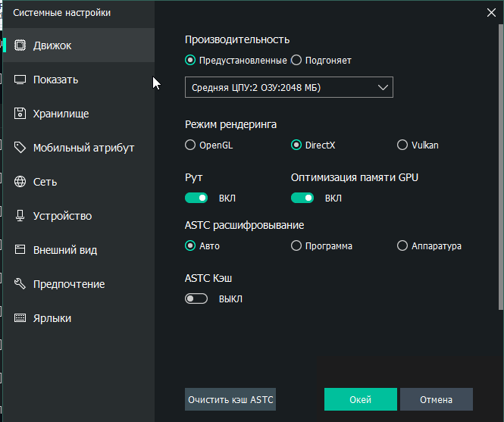Click the Внешний вид window icon
This screenshot has width=504, height=422.
point(20,250)
